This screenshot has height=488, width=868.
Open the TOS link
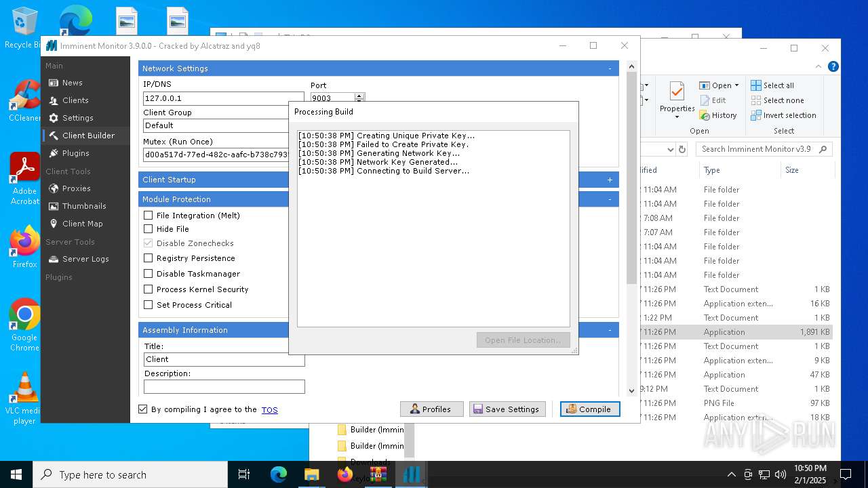(x=270, y=410)
